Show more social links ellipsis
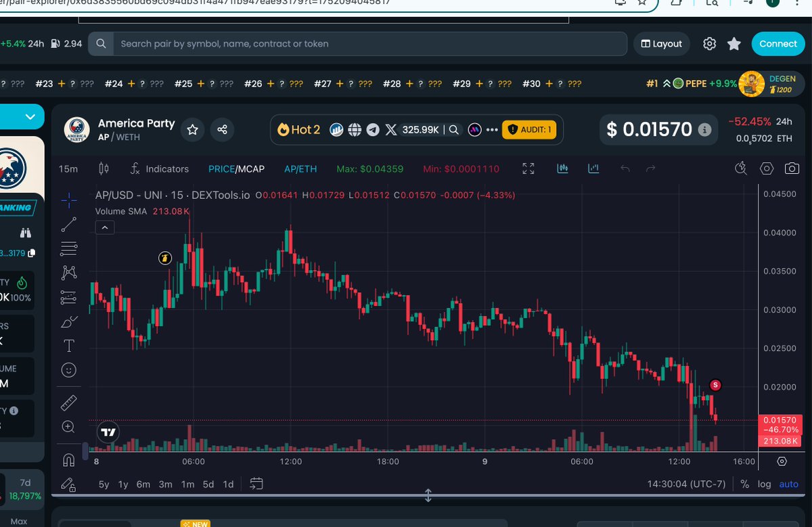 (x=492, y=129)
